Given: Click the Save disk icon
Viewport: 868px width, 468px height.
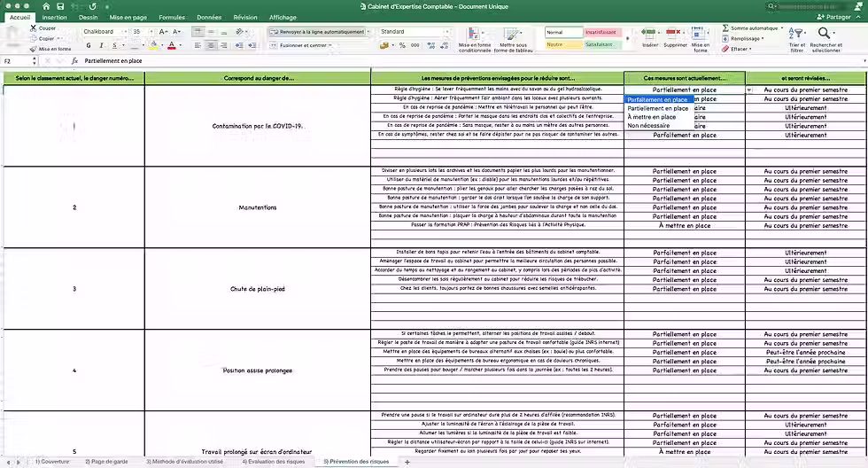Looking at the screenshot, I should 60,6.
